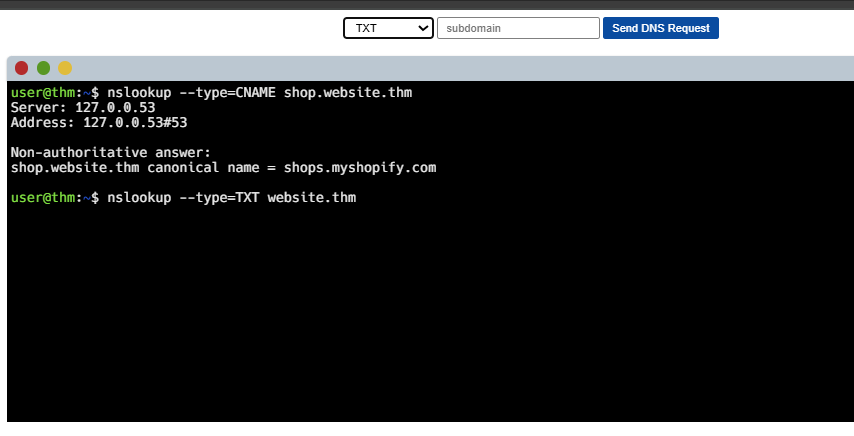854x436 pixels.
Task: Click the green terminal window dot
Action: [x=44, y=68]
